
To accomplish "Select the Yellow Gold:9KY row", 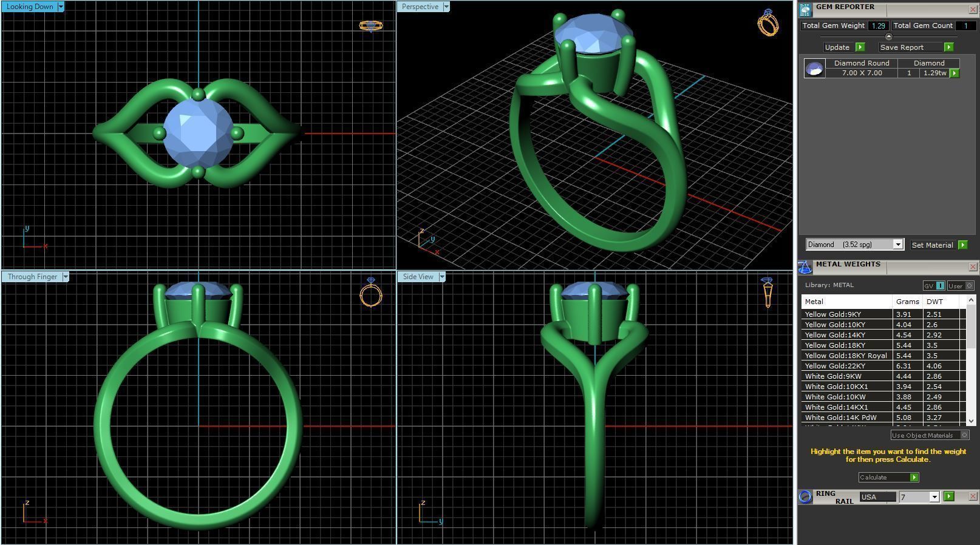I will [883, 314].
